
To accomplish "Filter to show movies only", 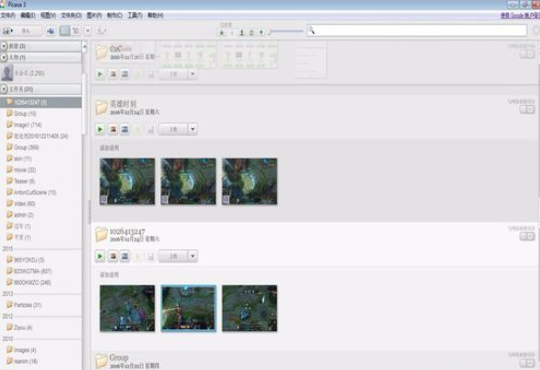I will tap(251, 32).
